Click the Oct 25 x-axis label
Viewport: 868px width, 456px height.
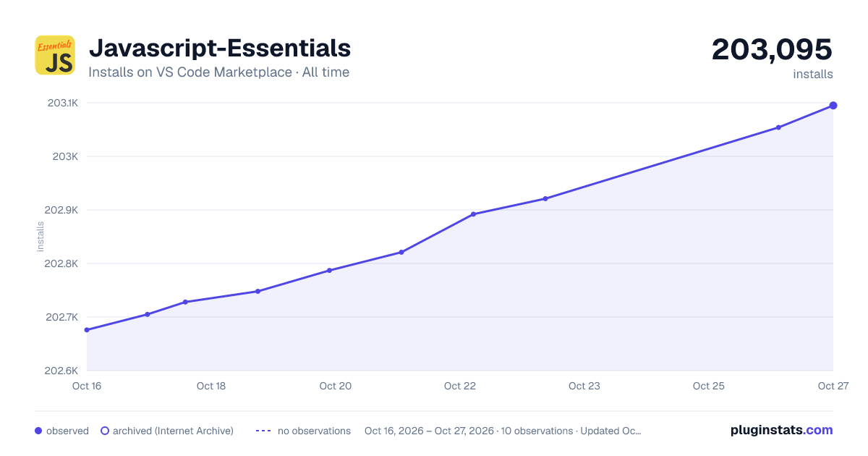709,386
